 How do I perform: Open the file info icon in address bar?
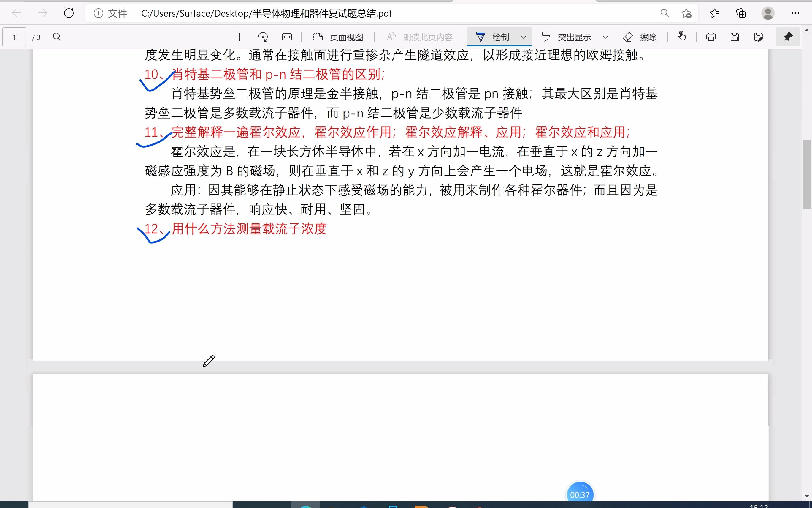tap(98, 13)
